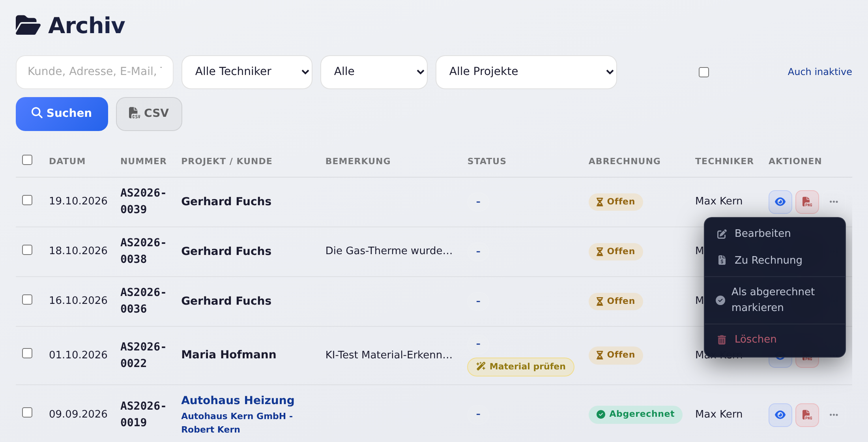Choose Zu Rechnung from context menu
The width and height of the screenshot is (868, 442).
pos(774,260)
